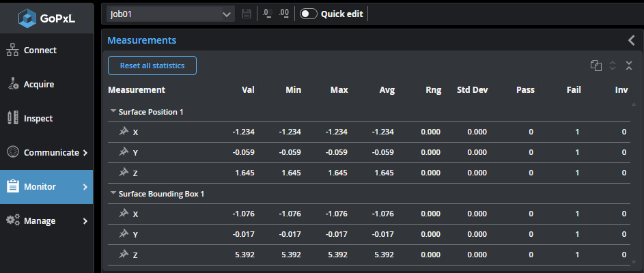The width and height of the screenshot is (644, 273).
Task: Collapse the Measurements panel with chevron
Action: click(x=631, y=40)
